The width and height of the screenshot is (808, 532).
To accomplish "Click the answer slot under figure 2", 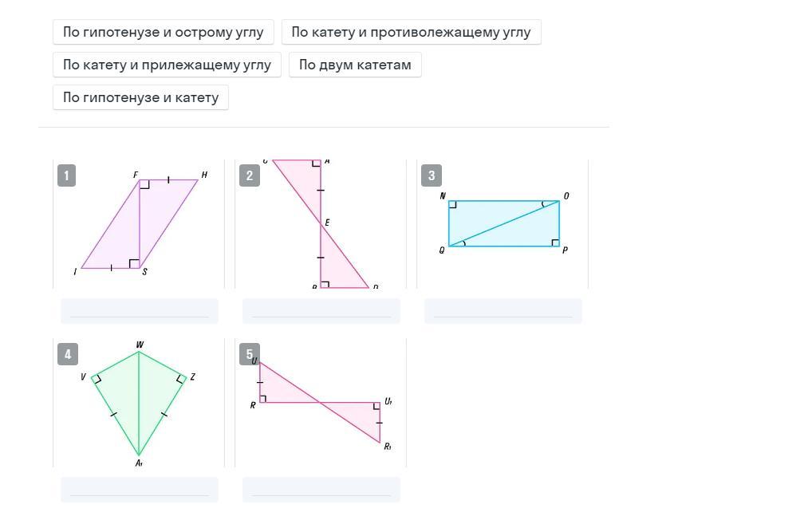I will click(321, 310).
